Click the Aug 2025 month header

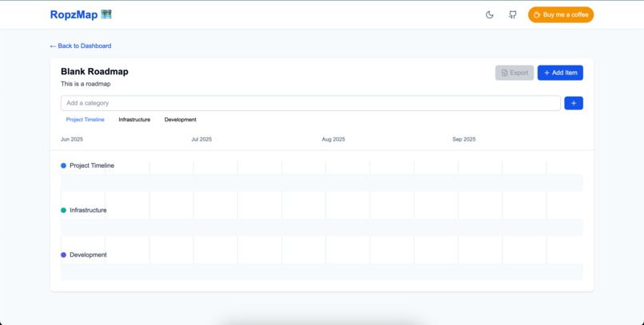[333, 140]
